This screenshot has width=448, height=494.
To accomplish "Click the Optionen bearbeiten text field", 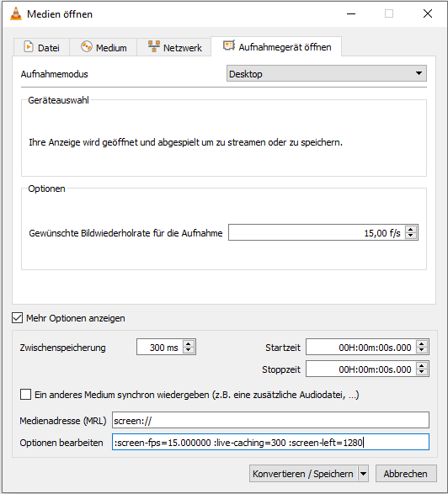I will pyautogui.click(x=270, y=443).
